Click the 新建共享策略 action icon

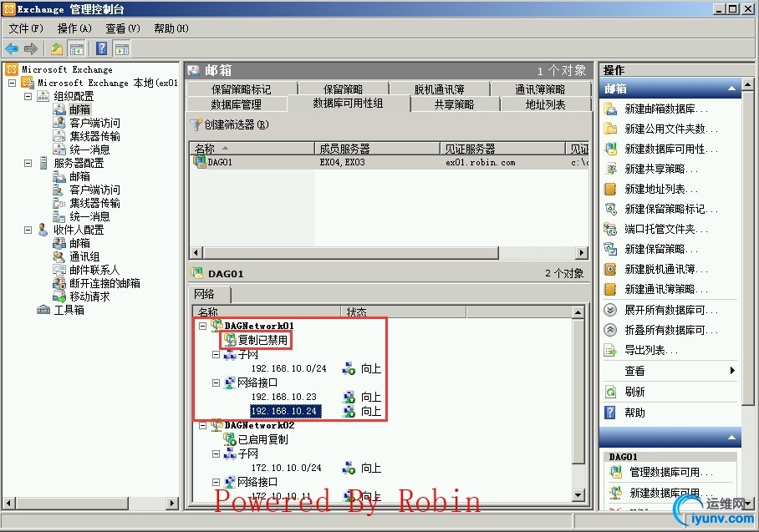coord(610,169)
